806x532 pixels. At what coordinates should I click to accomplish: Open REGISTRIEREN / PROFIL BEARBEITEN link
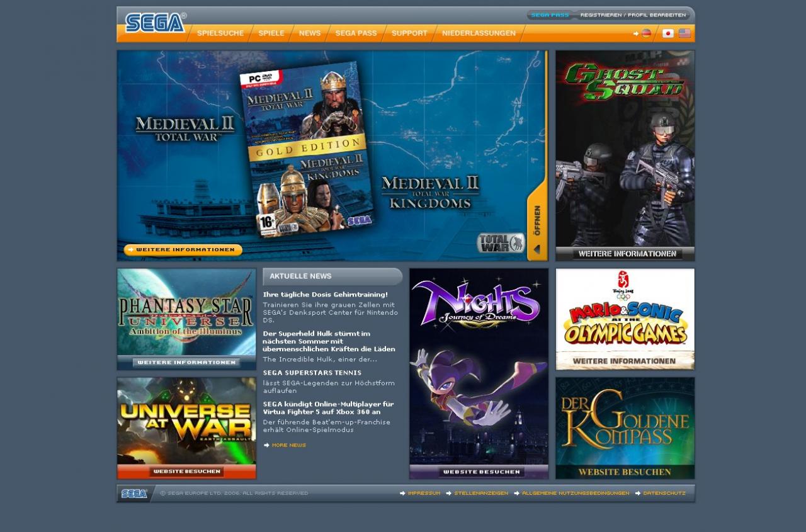tap(633, 15)
